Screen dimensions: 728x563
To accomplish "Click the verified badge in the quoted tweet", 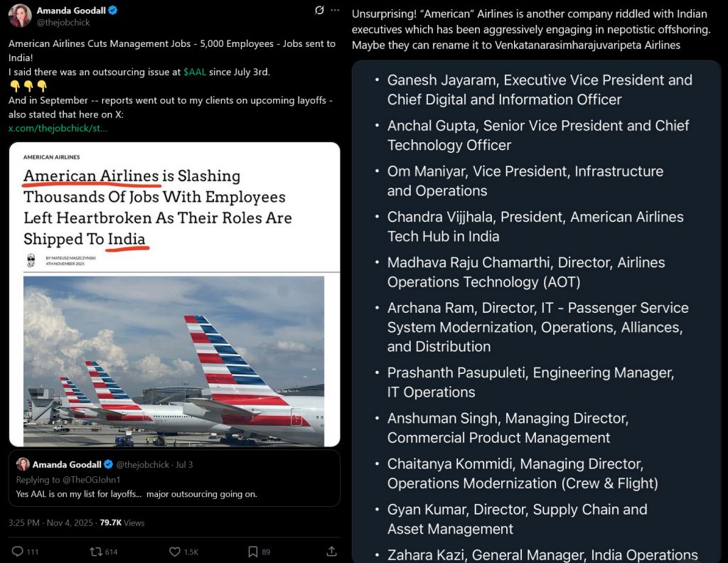I will click(x=108, y=464).
